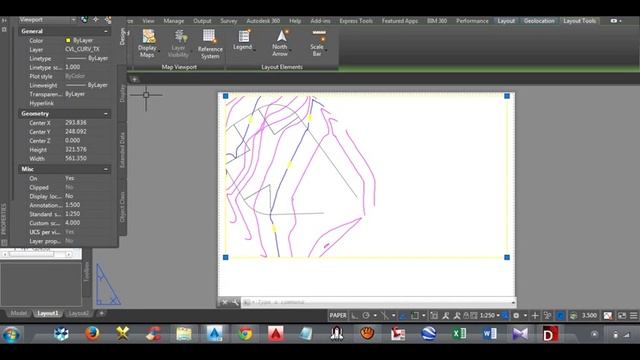Image resolution: width=640 pixels, height=360 pixels.
Task: Open Display Maps in the Map Viewport panel
Action: pos(148,43)
